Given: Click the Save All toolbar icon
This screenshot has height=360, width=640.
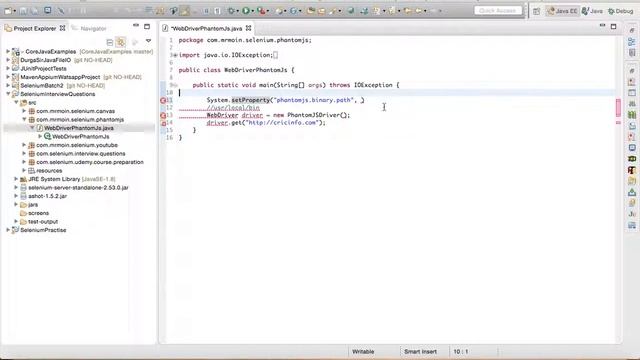Looking at the screenshot, I should click(35, 11).
